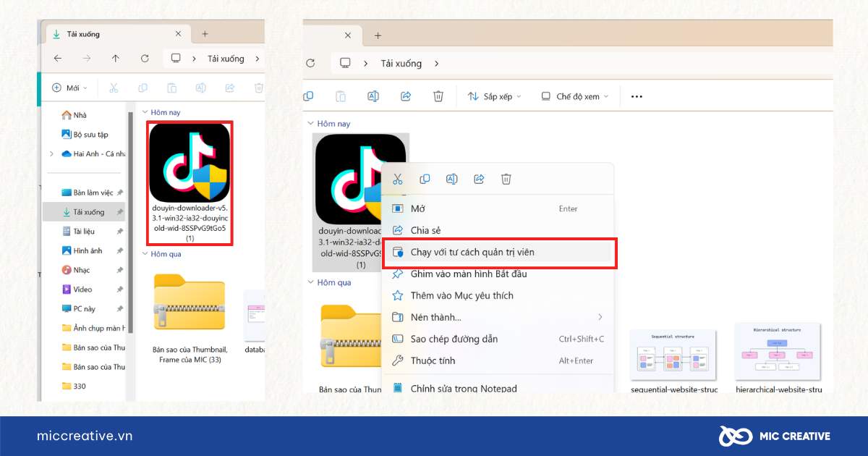Click Copy icon in sidebar window's toolbar

tap(142, 88)
